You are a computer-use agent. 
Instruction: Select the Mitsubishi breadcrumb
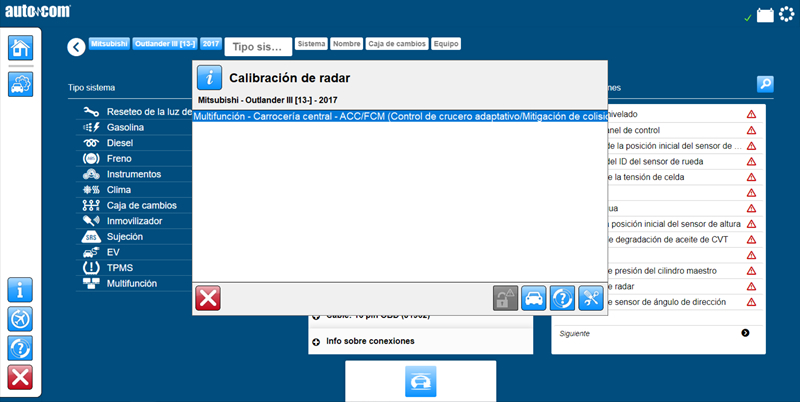[x=109, y=44]
